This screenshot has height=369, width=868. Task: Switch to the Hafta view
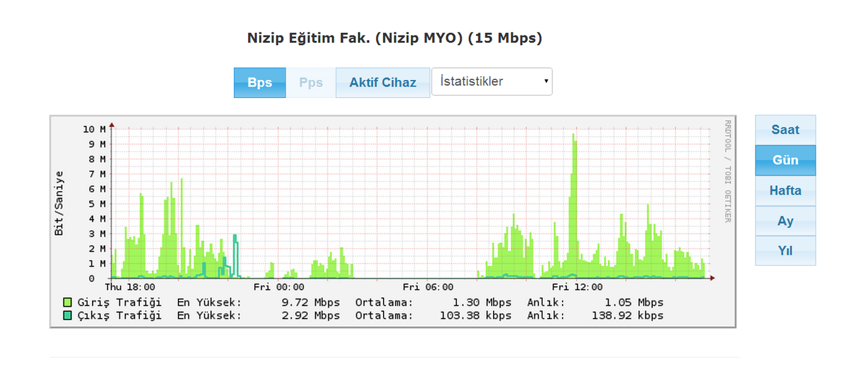(785, 191)
